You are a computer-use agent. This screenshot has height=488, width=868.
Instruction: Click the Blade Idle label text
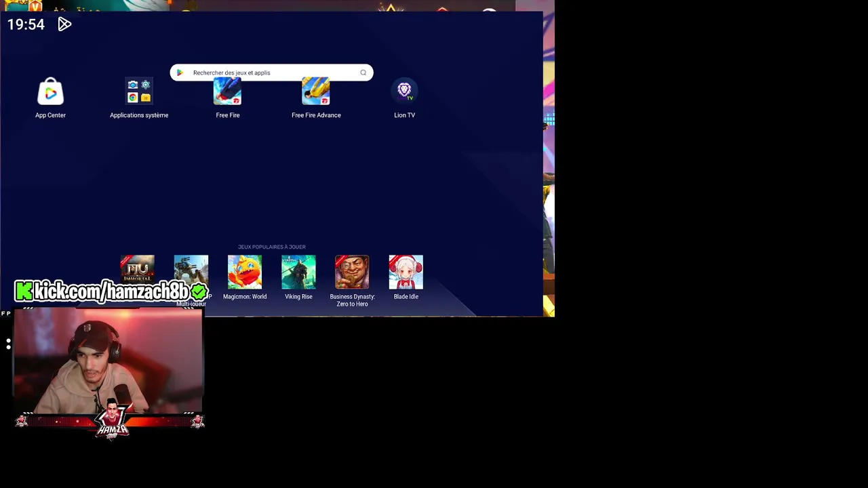[x=406, y=297]
